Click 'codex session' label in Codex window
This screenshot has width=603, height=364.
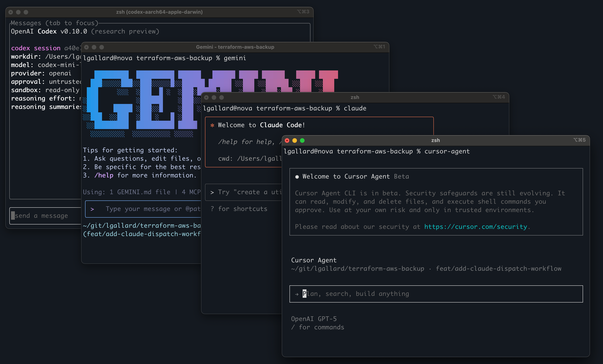(36, 48)
